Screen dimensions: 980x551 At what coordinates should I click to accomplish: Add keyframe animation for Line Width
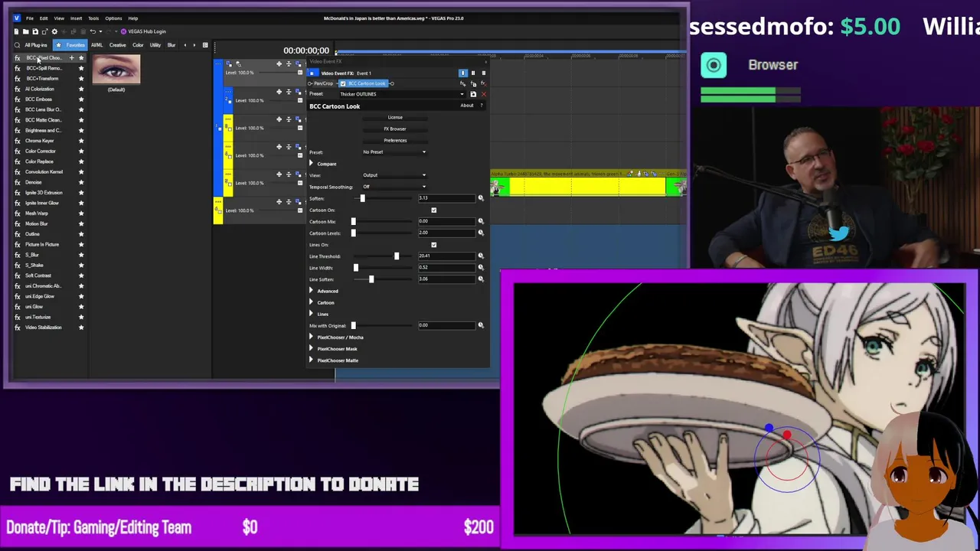coord(481,267)
